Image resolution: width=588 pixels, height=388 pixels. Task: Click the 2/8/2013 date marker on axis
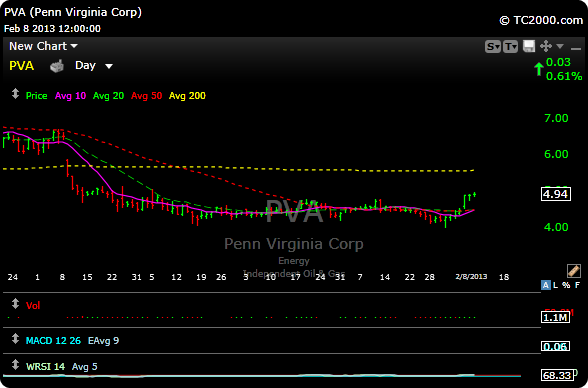(471, 277)
